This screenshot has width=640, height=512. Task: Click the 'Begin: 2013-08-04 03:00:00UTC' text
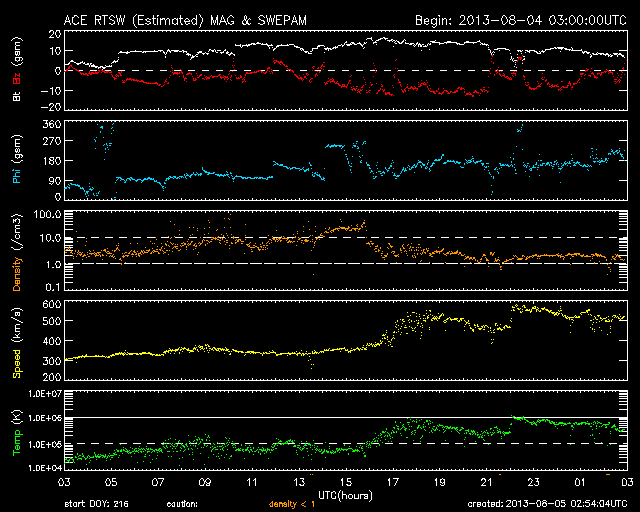[521, 20]
